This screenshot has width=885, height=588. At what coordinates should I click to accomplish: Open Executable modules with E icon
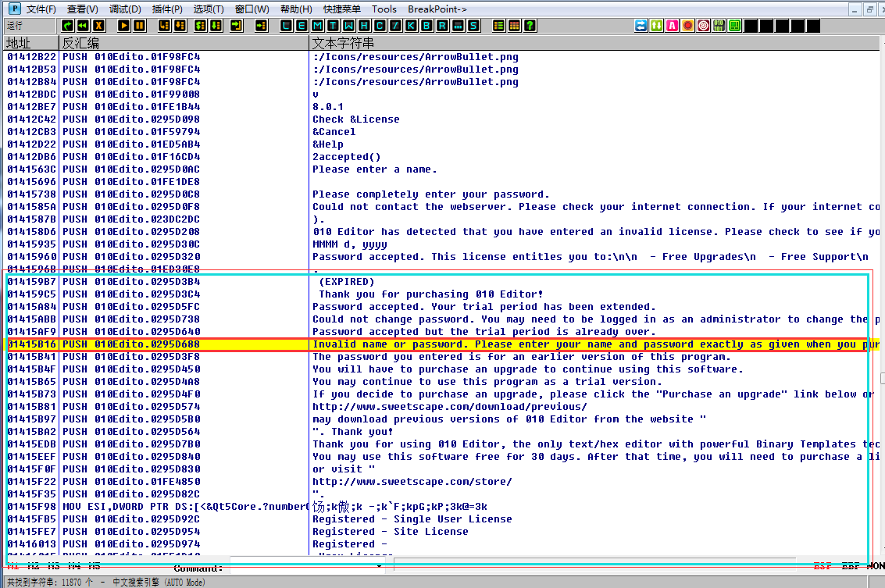[x=302, y=26]
